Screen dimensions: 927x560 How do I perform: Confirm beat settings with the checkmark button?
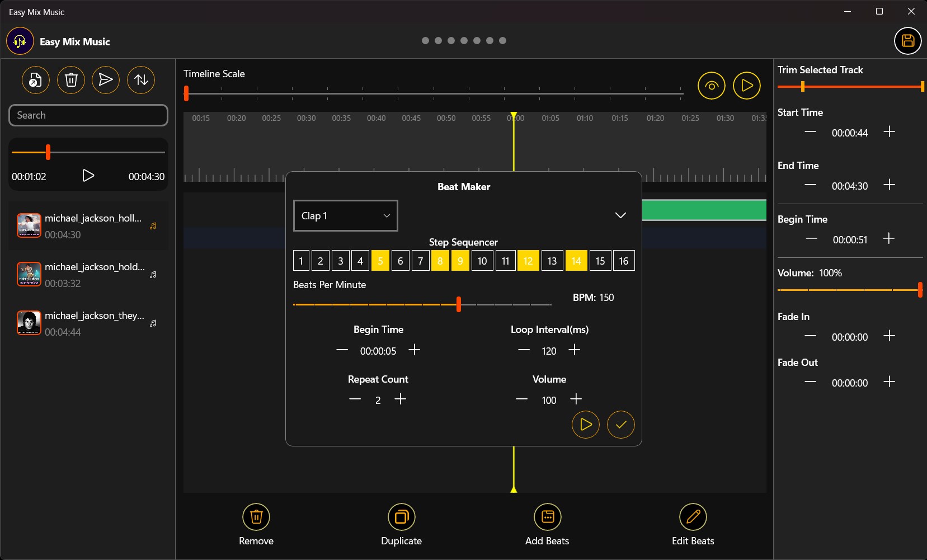pos(621,425)
